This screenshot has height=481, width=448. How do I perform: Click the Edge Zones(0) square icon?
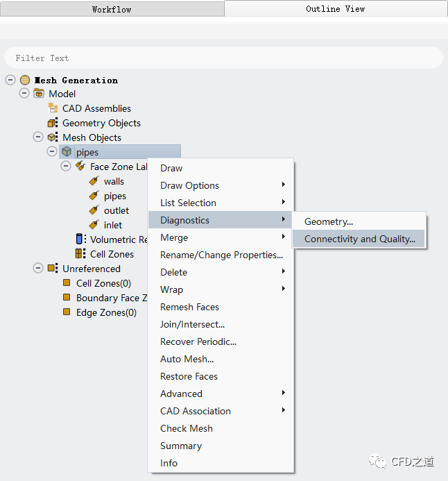pos(67,312)
